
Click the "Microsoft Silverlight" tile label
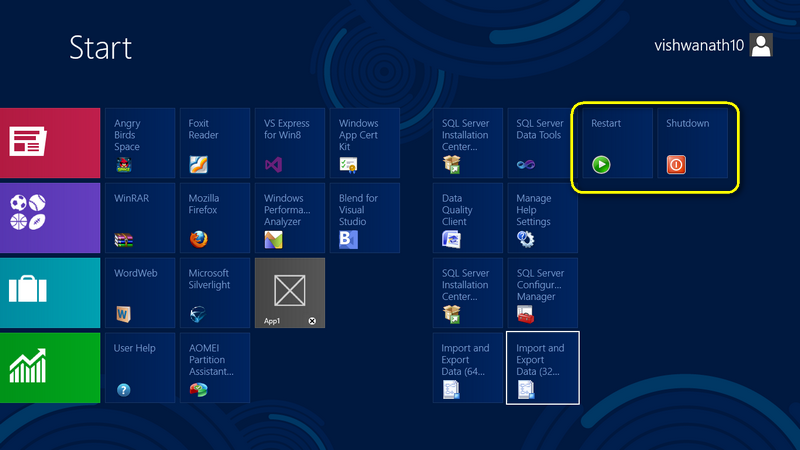[209, 279]
